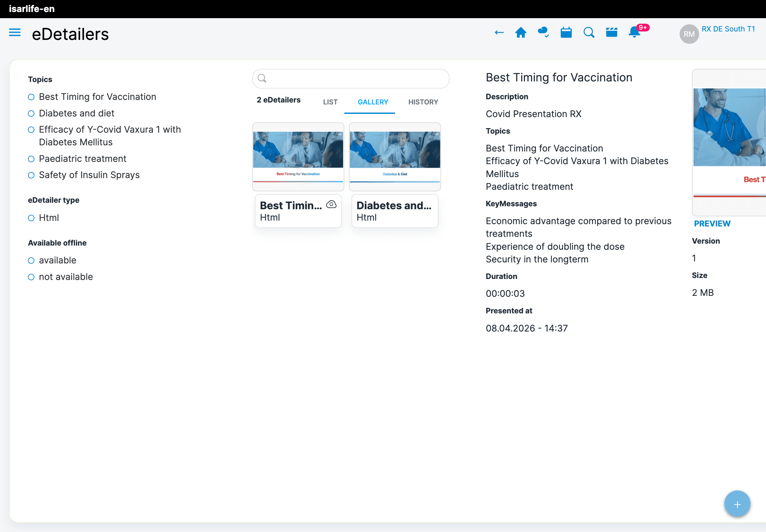Select Html eDetailer type filter

pyautogui.click(x=31, y=218)
